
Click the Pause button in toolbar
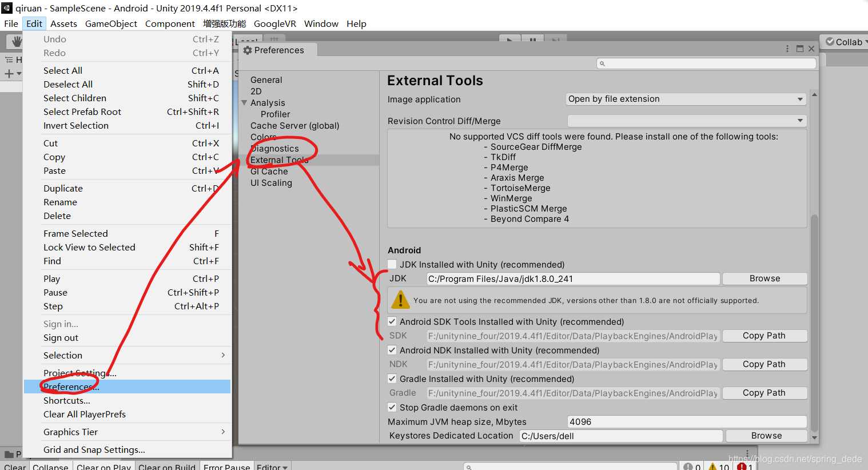click(x=532, y=39)
